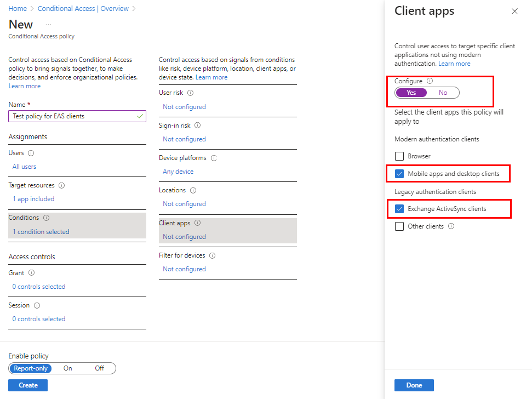Image resolution: width=532 pixels, height=399 pixels.
Task: Open the info icon next to Grant
Action: tap(32, 272)
